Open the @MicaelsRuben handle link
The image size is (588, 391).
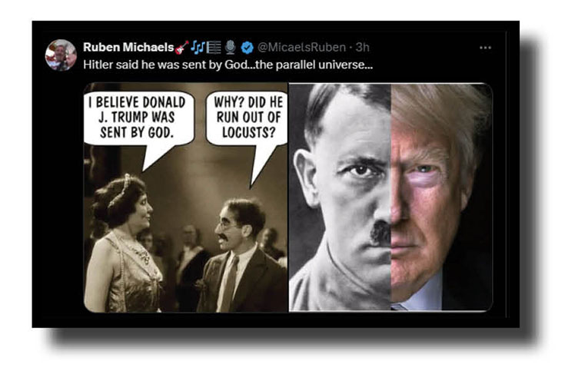(301, 47)
